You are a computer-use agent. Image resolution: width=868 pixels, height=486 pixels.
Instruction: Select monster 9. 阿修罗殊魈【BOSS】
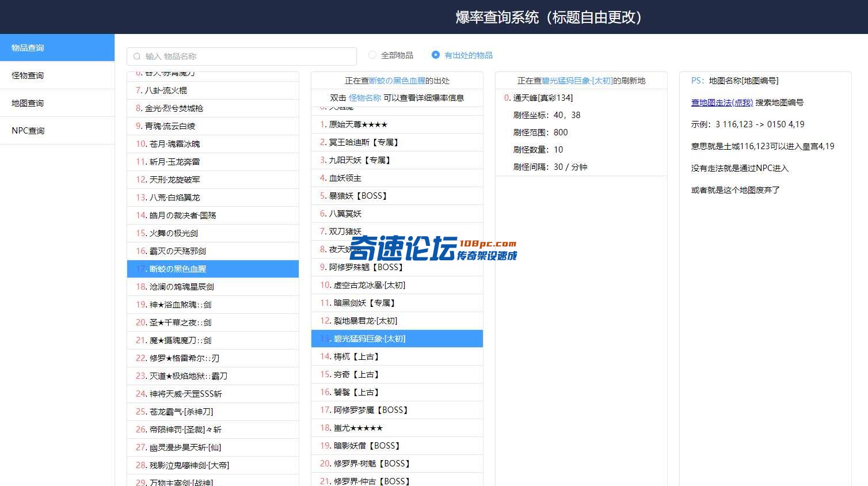pyautogui.click(x=397, y=267)
